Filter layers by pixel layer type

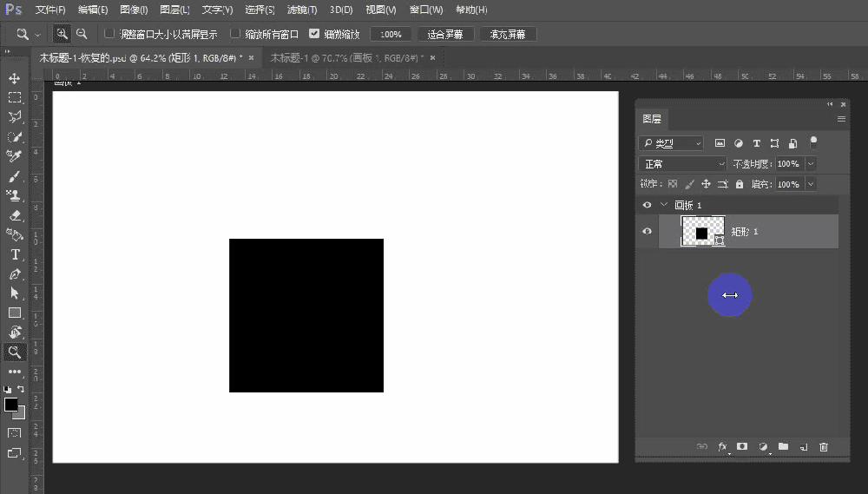tap(720, 143)
